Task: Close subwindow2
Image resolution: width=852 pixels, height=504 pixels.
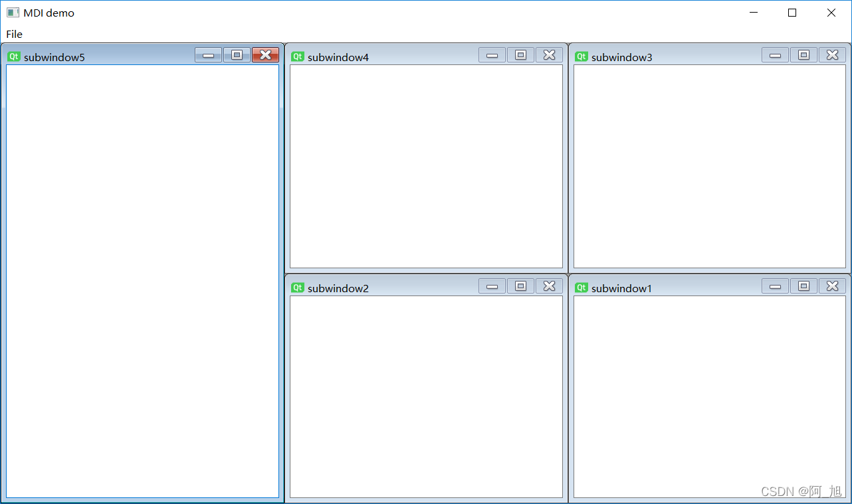Action: (549, 286)
